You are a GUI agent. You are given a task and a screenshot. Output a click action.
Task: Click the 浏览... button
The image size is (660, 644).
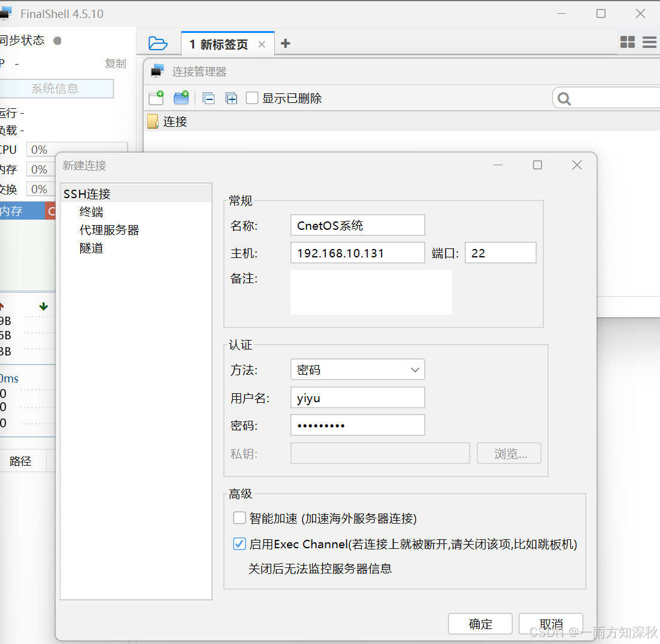click(x=509, y=453)
